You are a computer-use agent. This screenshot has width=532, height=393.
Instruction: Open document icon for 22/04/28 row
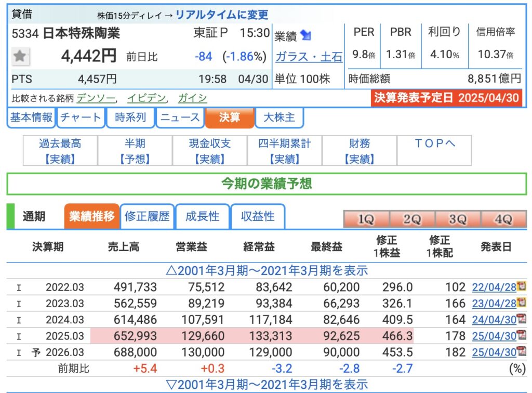click(x=521, y=286)
